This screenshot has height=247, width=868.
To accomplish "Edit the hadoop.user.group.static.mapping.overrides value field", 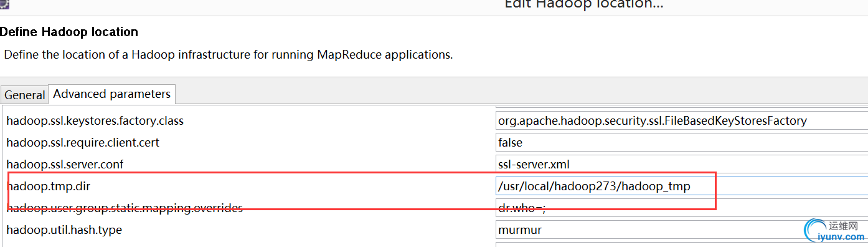I will [682, 208].
